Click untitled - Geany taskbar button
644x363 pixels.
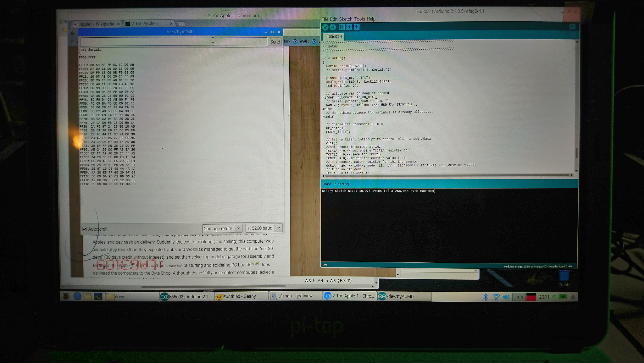click(241, 296)
